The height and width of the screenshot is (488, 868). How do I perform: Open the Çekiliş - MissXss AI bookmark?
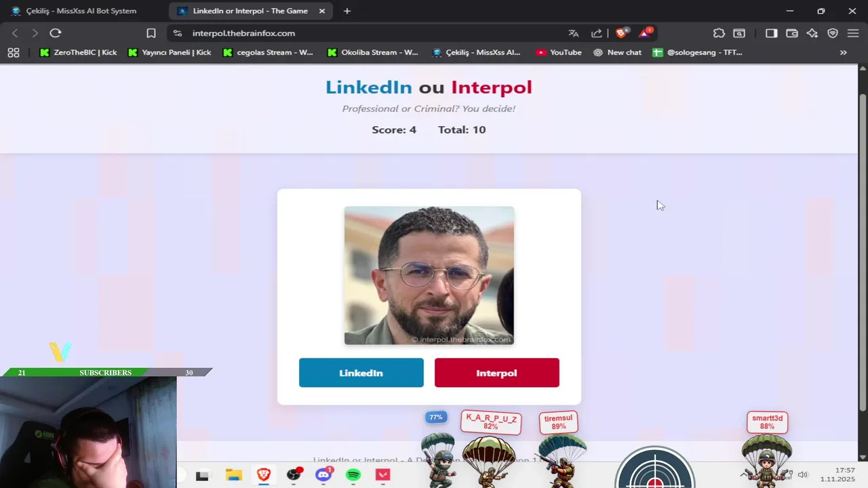[x=476, y=52]
